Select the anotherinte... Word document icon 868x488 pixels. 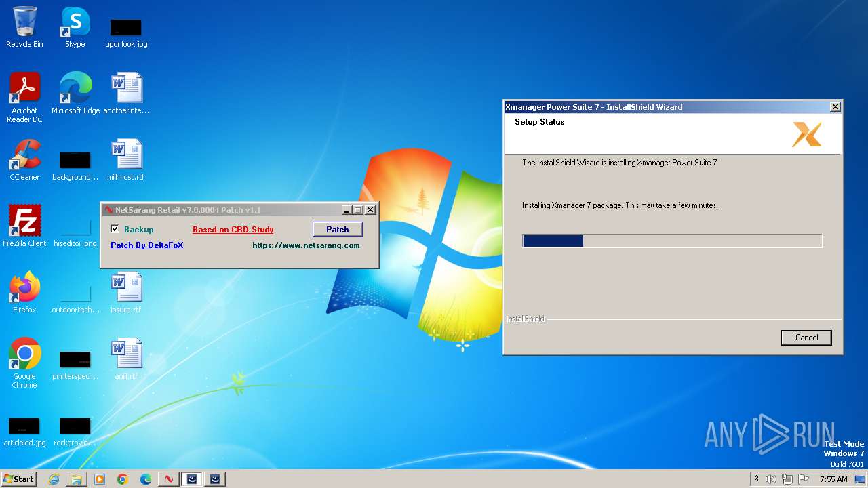(126, 93)
